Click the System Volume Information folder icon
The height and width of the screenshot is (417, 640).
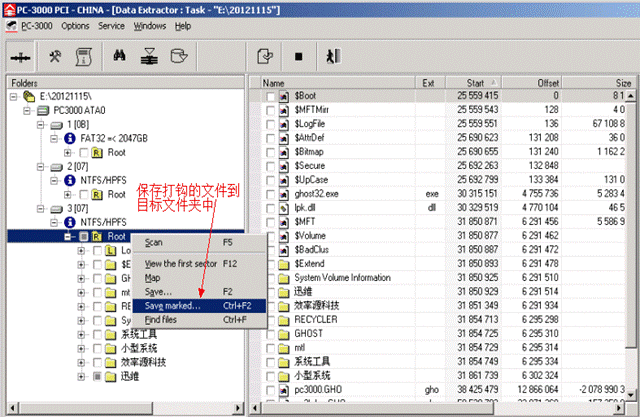point(284,279)
